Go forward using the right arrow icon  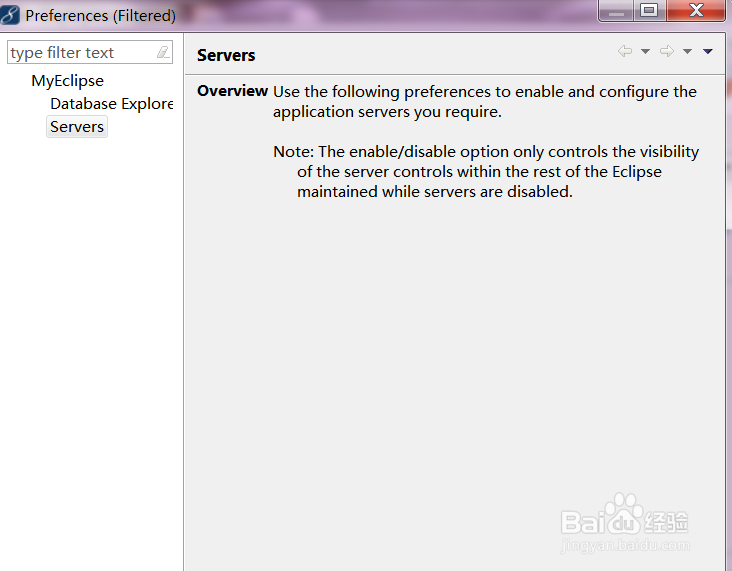coord(667,51)
